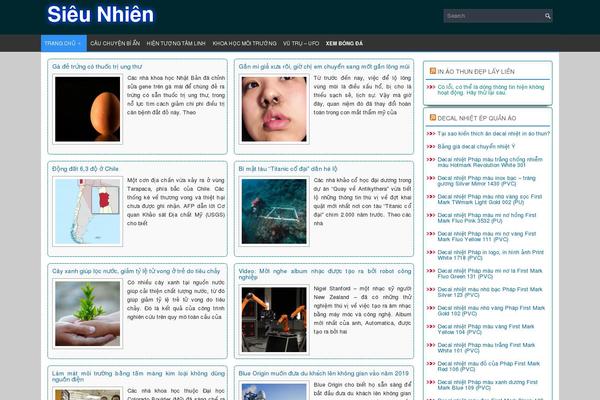
Task: Open Video album nhạc robot article title
Action: point(324,274)
